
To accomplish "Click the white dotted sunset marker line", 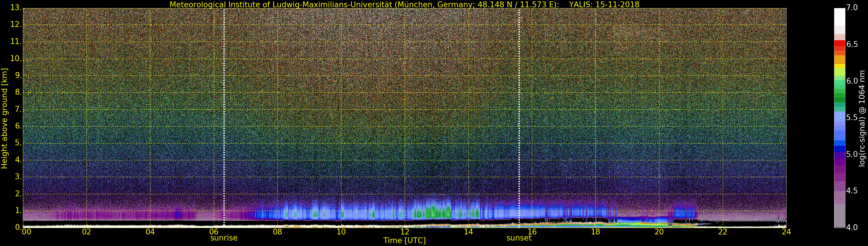I will 519,118.
